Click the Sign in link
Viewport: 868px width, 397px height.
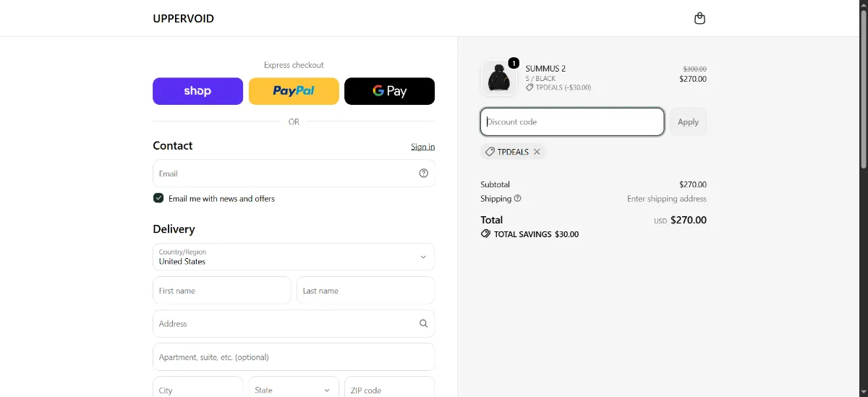click(x=422, y=147)
